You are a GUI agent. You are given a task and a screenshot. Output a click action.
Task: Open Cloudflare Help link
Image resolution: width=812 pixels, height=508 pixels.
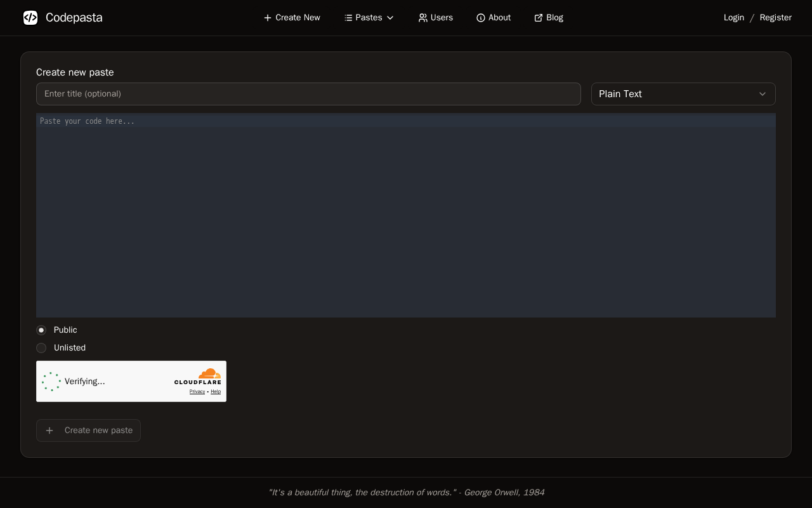[x=216, y=392]
